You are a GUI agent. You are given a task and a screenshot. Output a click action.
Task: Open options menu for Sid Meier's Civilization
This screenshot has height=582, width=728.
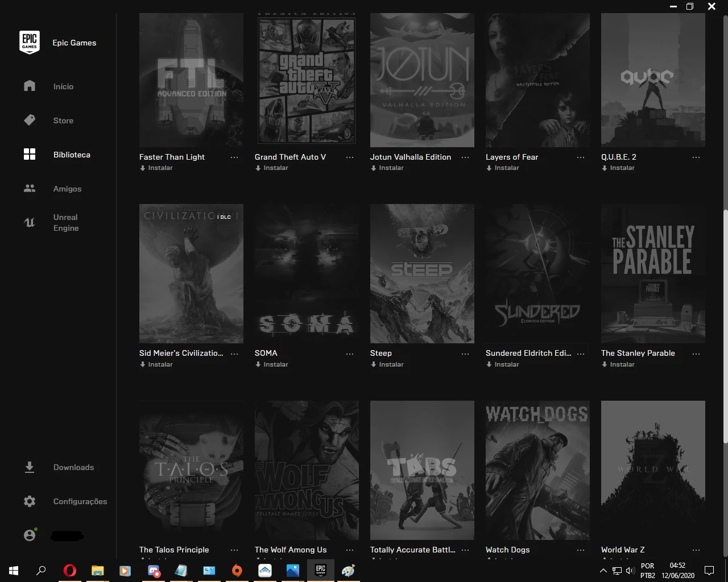pyautogui.click(x=234, y=354)
